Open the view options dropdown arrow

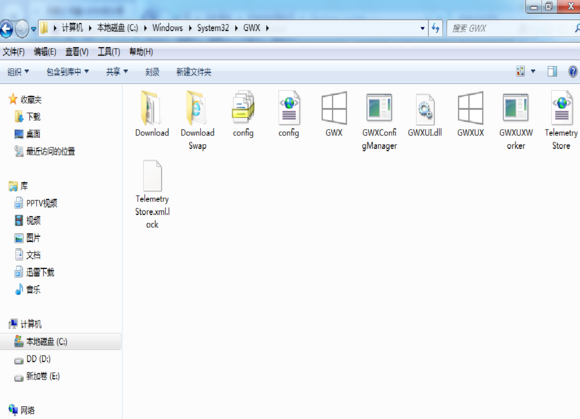pos(533,71)
